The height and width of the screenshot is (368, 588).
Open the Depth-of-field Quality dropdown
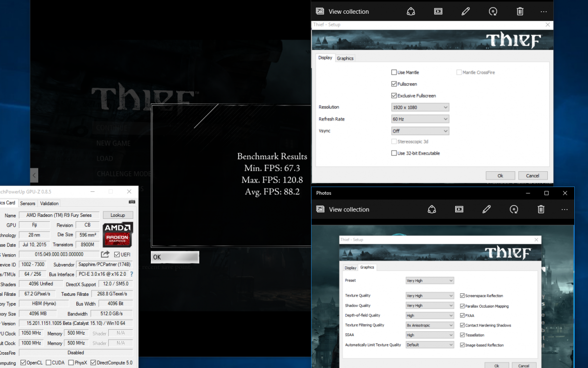point(430,315)
